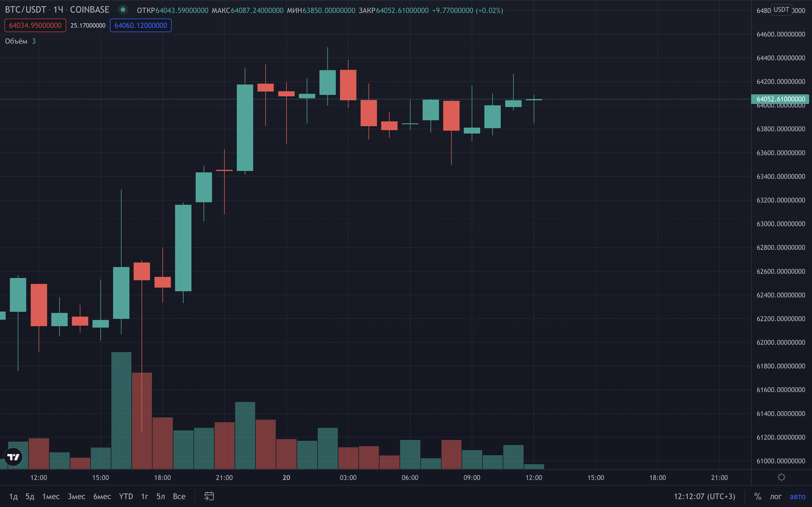This screenshot has width=812, height=507.
Task: Click the blue buy price 64060.12 button
Action: (x=141, y=25)
